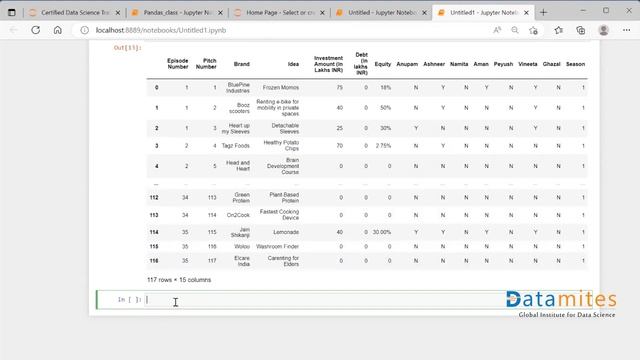Close the Home Page tab
The width and height of the screenshot is (640, 360).
(322, 13)
